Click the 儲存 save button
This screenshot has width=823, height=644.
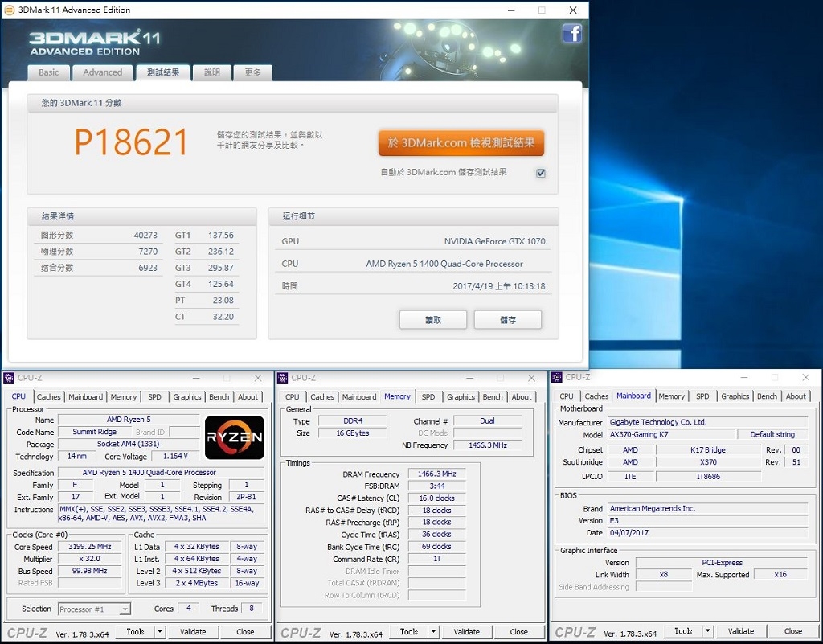pyautogui.click(x=508, y=320)
